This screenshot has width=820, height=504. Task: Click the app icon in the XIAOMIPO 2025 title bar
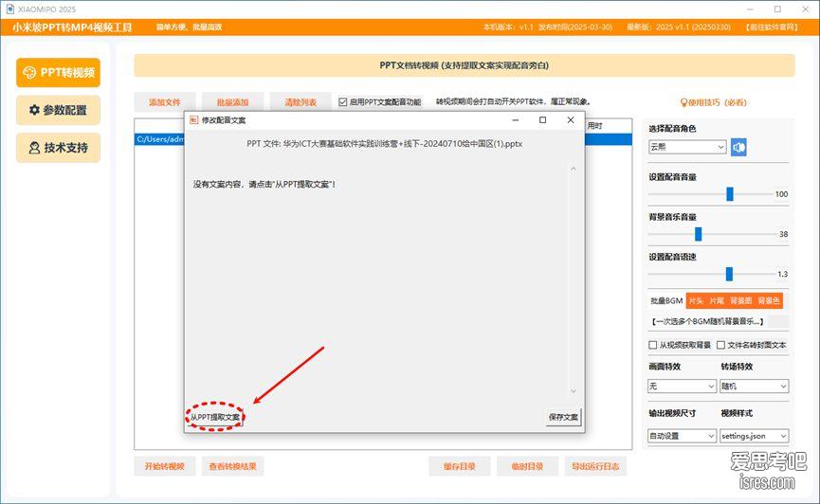coord(9,9)
